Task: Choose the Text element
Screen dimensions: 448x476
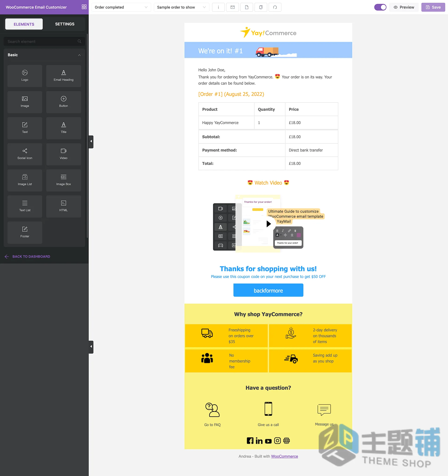Action: coord(25,128)
